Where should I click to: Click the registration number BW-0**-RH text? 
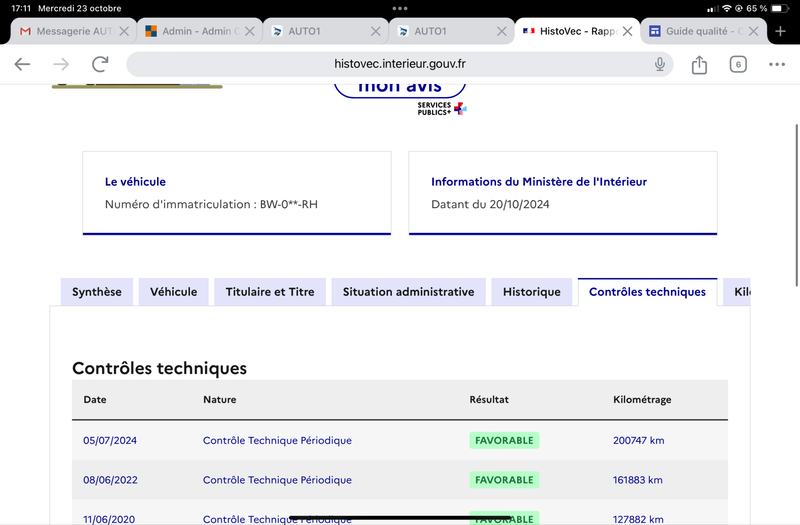(x=289, y=204)
